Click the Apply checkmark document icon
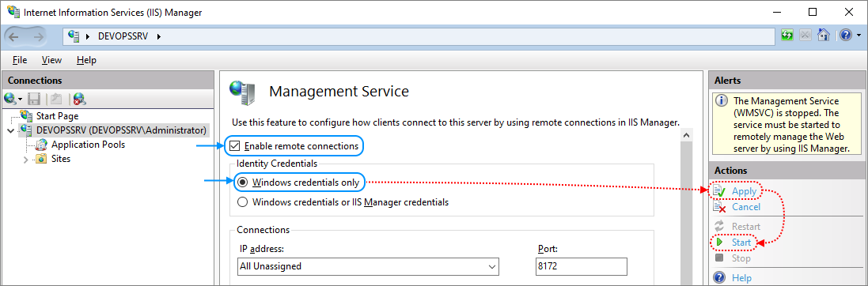868x286 pixels. (x=720, y=191)
